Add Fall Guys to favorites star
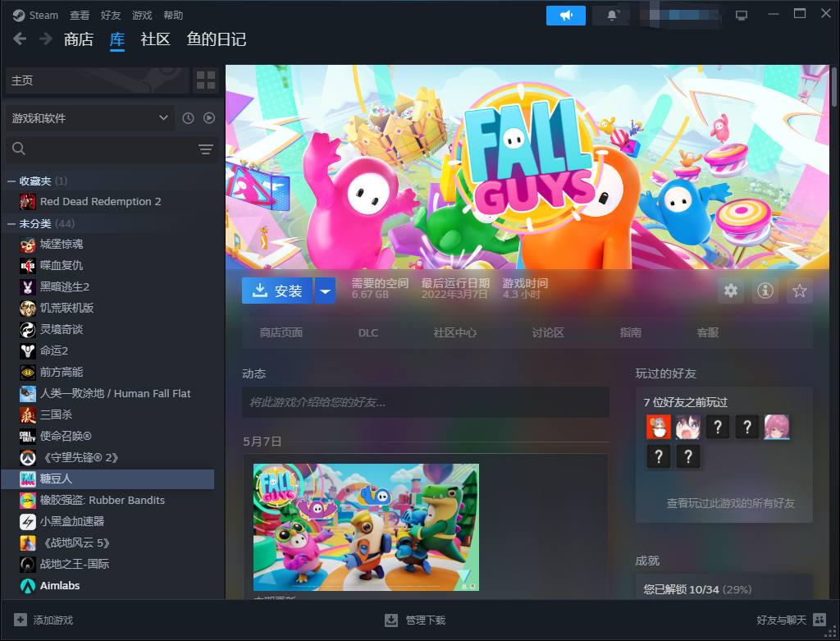Viewport: 840px width, 641px height. [799, 291]
